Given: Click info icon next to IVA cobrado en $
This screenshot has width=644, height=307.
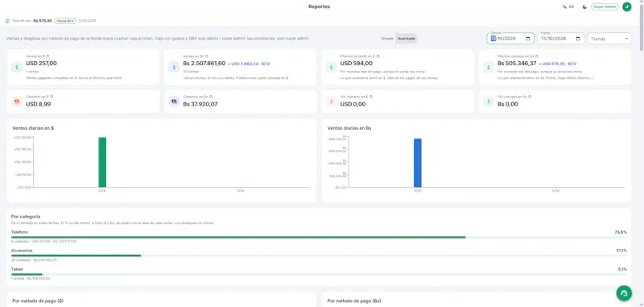Looking at the screenshot, I should [371, 97].
